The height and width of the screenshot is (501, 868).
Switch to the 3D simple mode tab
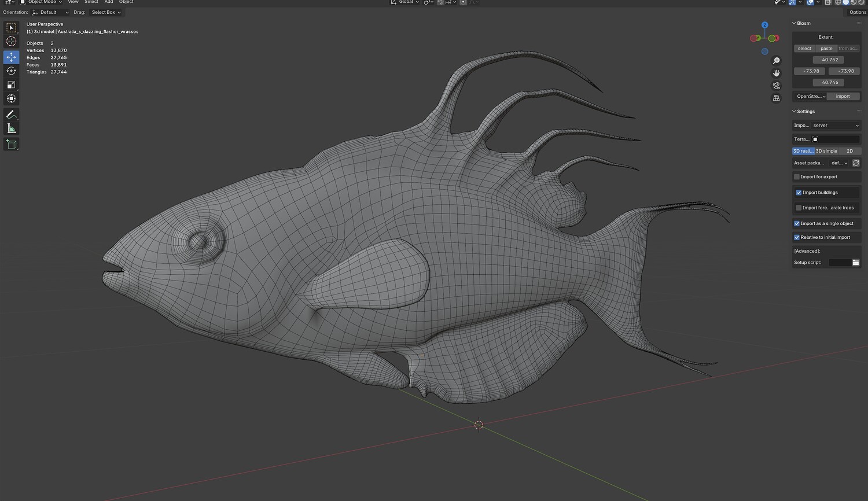point(826,151)
